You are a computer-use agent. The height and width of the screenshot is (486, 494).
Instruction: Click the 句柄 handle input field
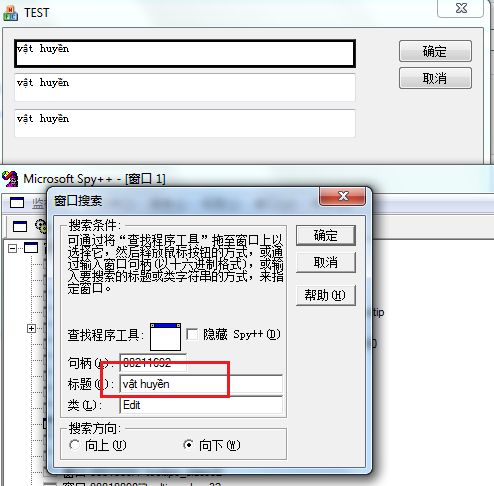153,362
